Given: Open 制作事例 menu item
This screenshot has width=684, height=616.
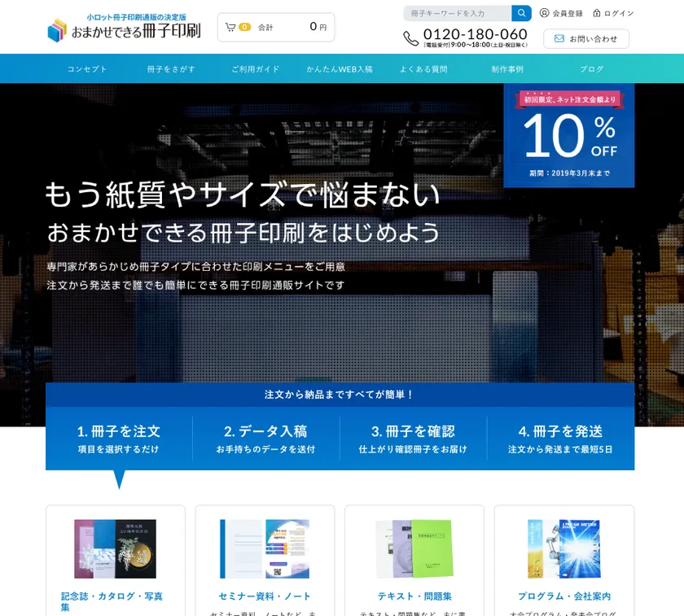Looking at the screenshot, I should [x=507, y=69].
